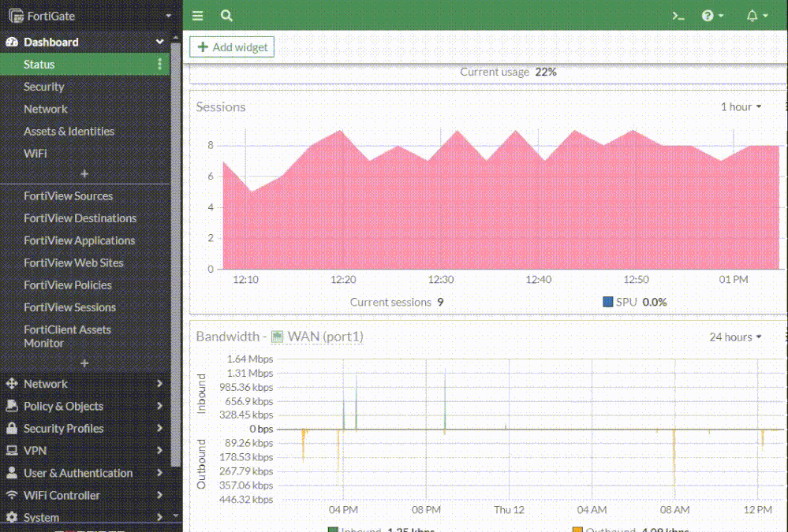Click the sidebar vertical scrollbar
This screenshot has height=532, width=788.
(x=175, y=255)
